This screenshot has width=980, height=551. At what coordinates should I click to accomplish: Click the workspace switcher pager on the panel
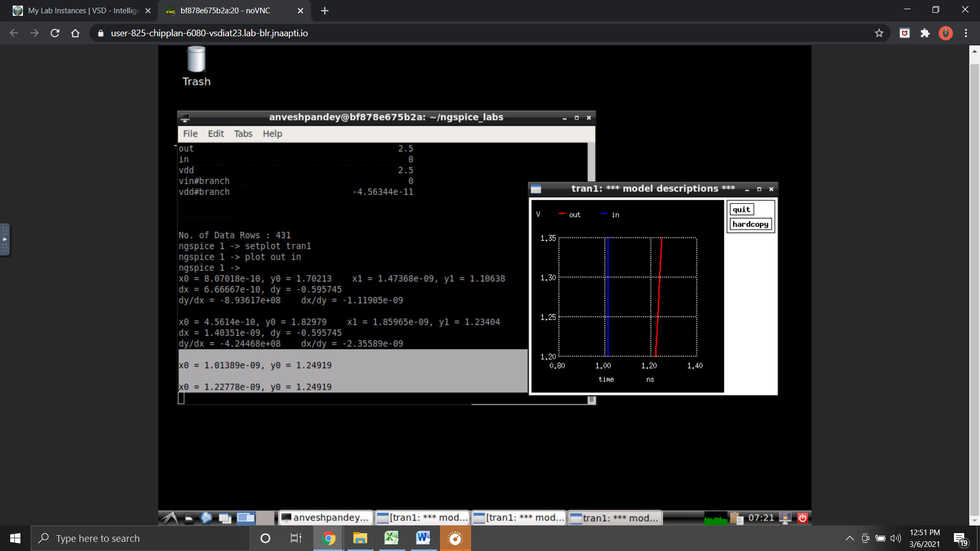click(245, 517)
